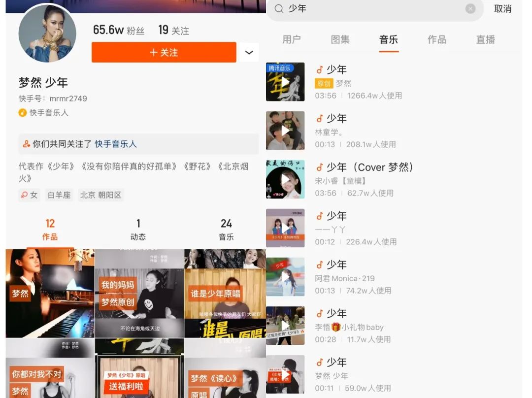532x398 pixels.
Task: Click the 代表作 bio description text
Action: (133, 172)
